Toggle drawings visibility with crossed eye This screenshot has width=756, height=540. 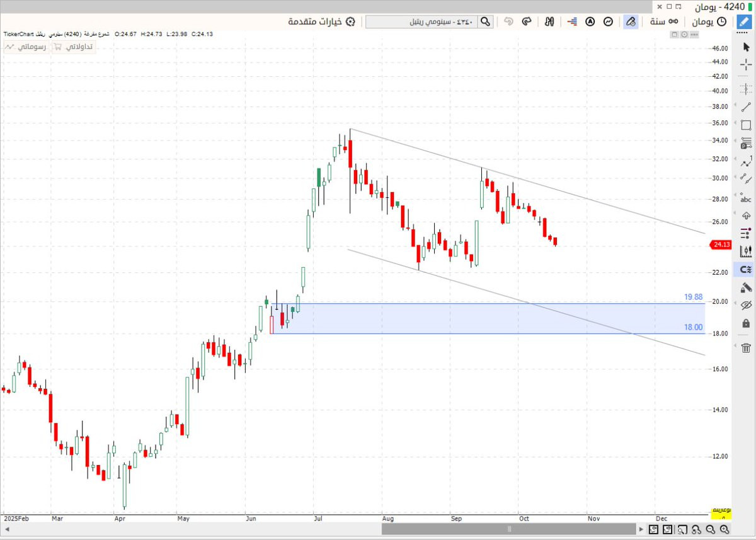(746, 306)
